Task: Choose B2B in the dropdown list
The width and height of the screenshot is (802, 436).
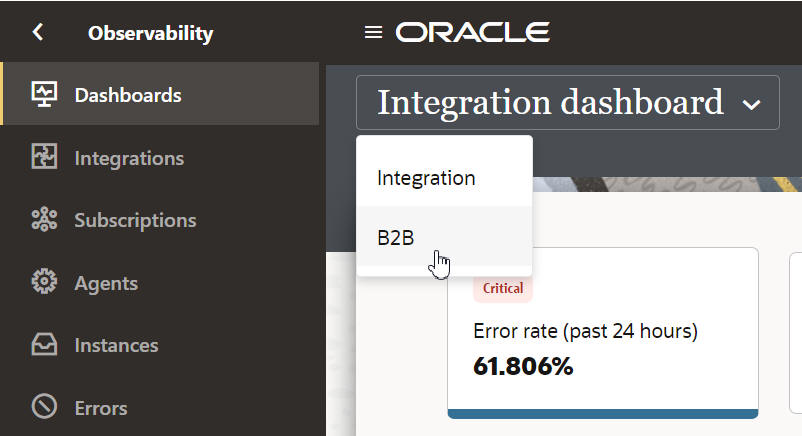Action: [x=396, y=237]
